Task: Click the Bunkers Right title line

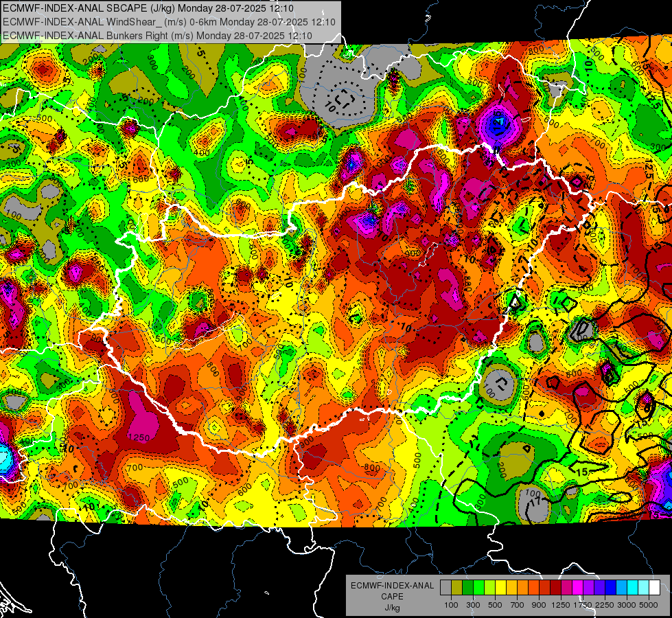Action: pos(157,36)
